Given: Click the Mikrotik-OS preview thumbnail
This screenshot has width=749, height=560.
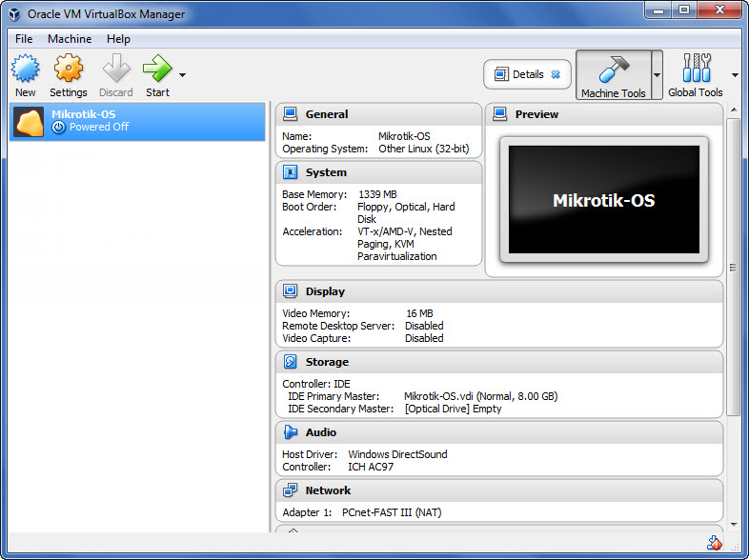Looking at the screenshot, I should [x=604, y=200].
